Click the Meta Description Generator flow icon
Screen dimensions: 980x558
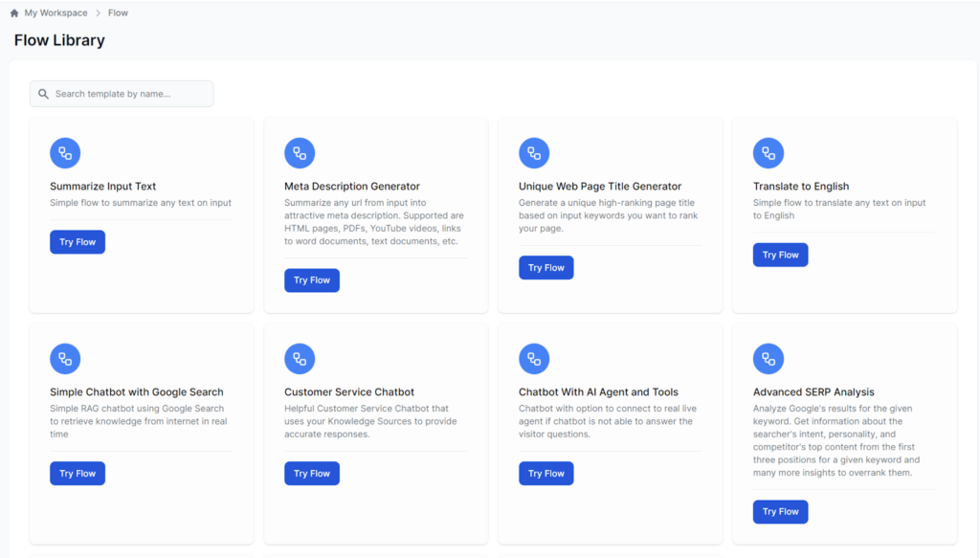pos(300,152)
